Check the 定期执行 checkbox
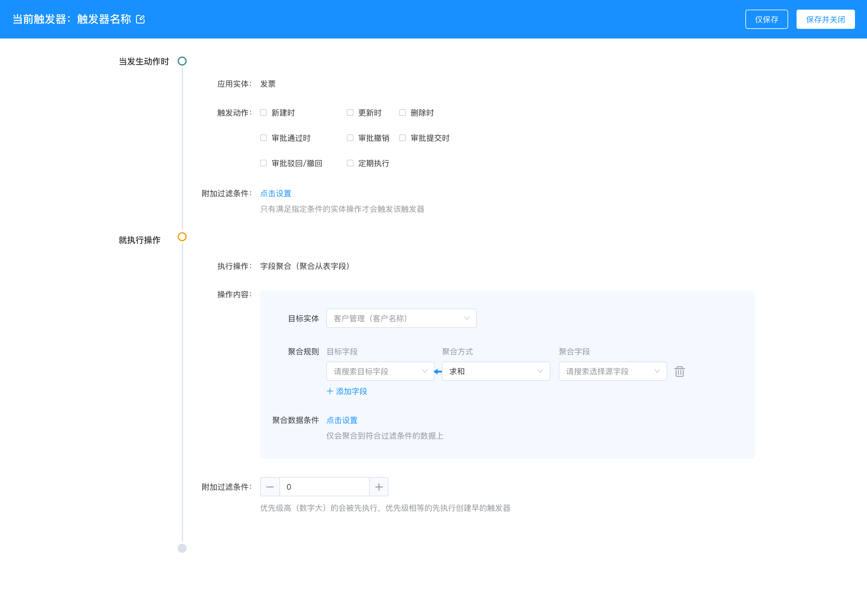Screen dimensions: 867x616 pyautogui.click(x=350, y=163)
